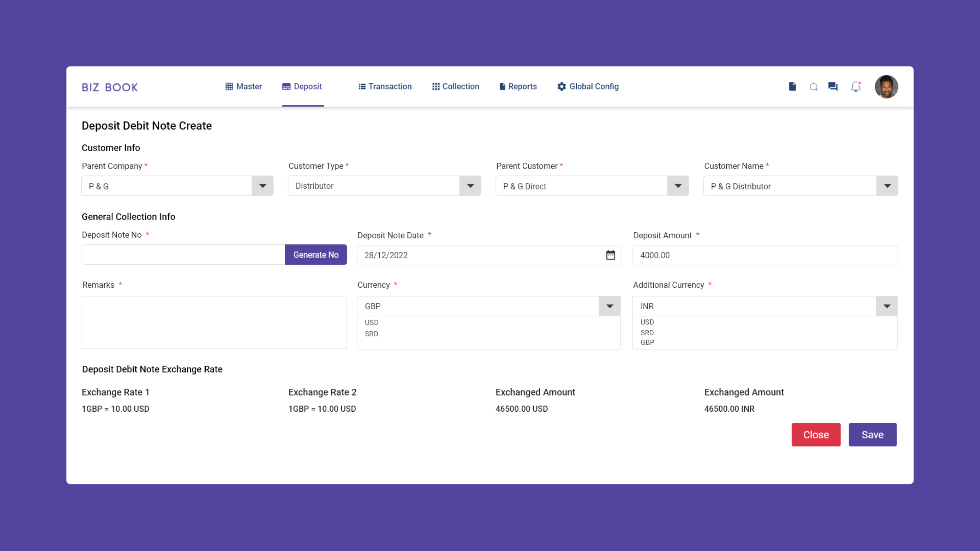This screenshot has height=551, width=980.
Task: Click the Deposit Amount field
Action: pos(765,255)
